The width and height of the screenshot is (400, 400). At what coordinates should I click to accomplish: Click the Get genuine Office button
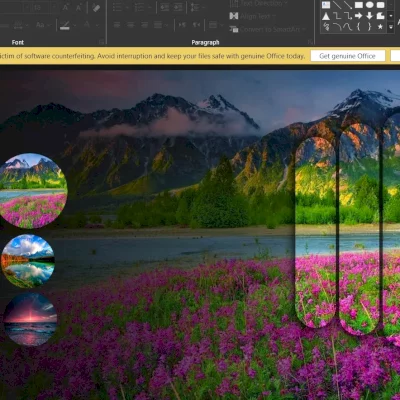(x=348, y=56)
